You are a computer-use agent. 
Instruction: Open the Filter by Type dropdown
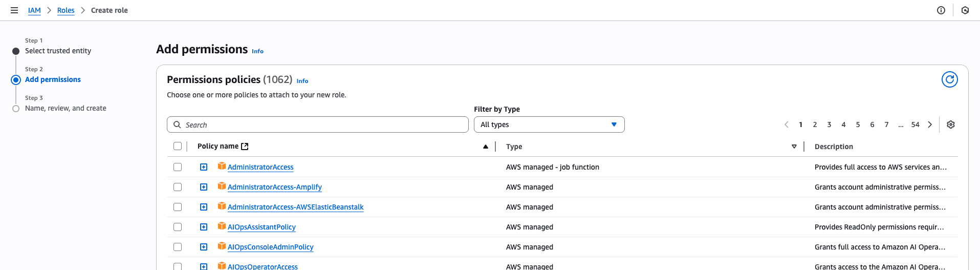point(549,124)
